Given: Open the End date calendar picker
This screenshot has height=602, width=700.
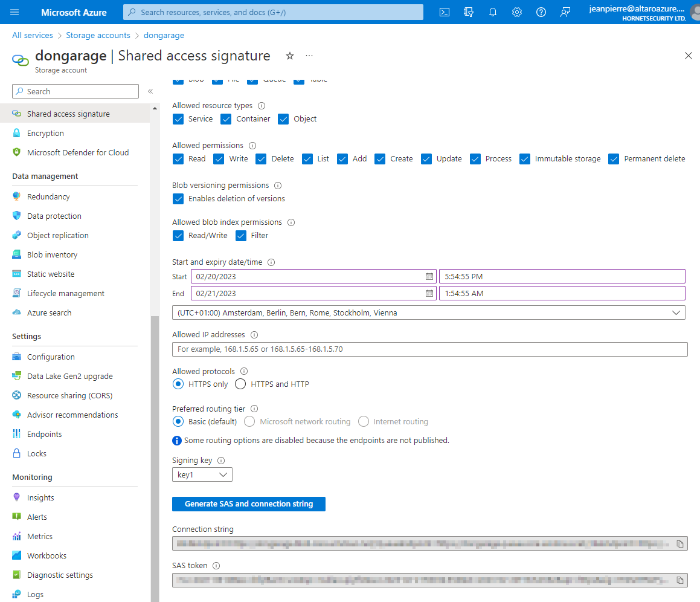Looking at the screenshot, I should (429, 294).
